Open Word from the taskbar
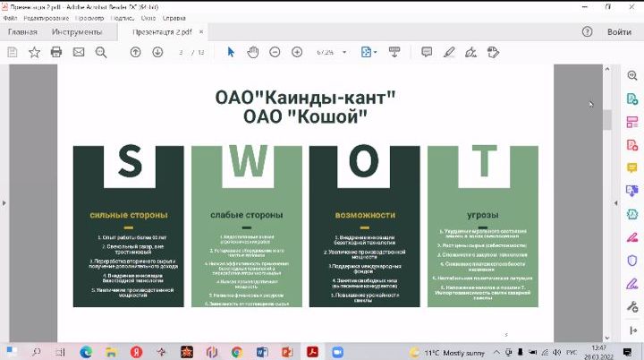The height and width of the screenshot is (360, 644). pos(262,352)
